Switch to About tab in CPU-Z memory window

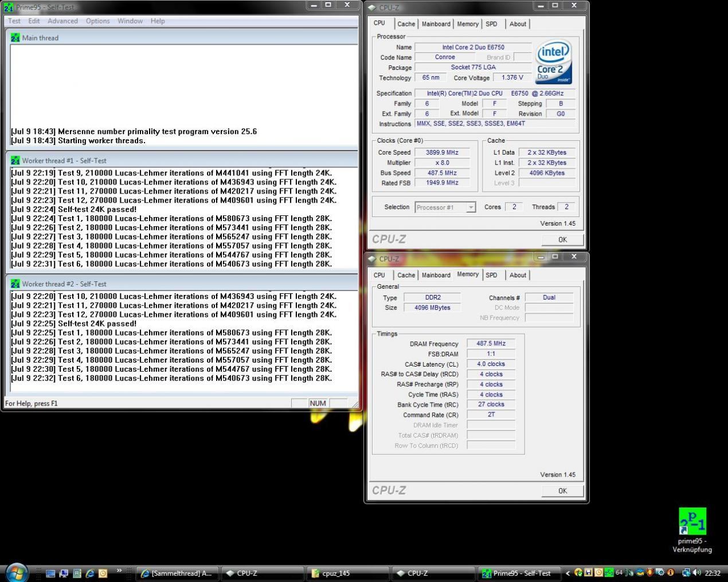pyautogui.click(x=518, y=276)
